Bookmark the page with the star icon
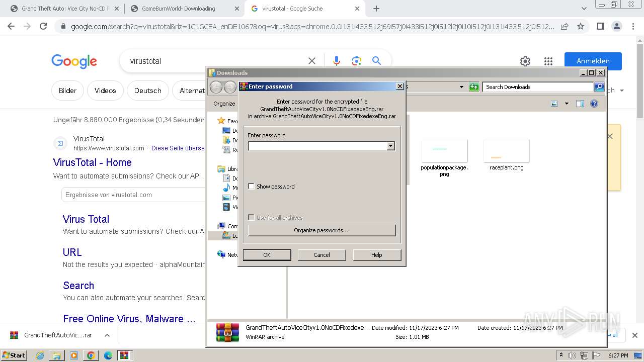This screenshot has width=644, height=362. [581, 27]
